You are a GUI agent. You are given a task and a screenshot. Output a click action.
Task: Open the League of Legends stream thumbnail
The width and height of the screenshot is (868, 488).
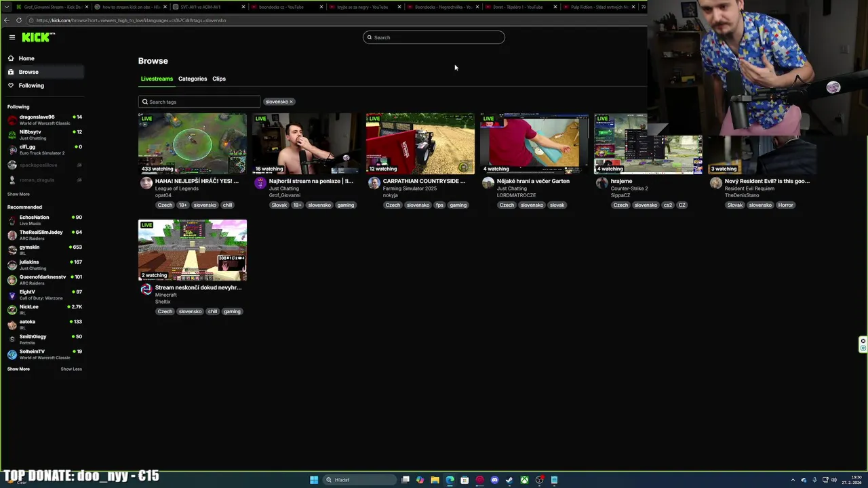(x=193, y=144)
